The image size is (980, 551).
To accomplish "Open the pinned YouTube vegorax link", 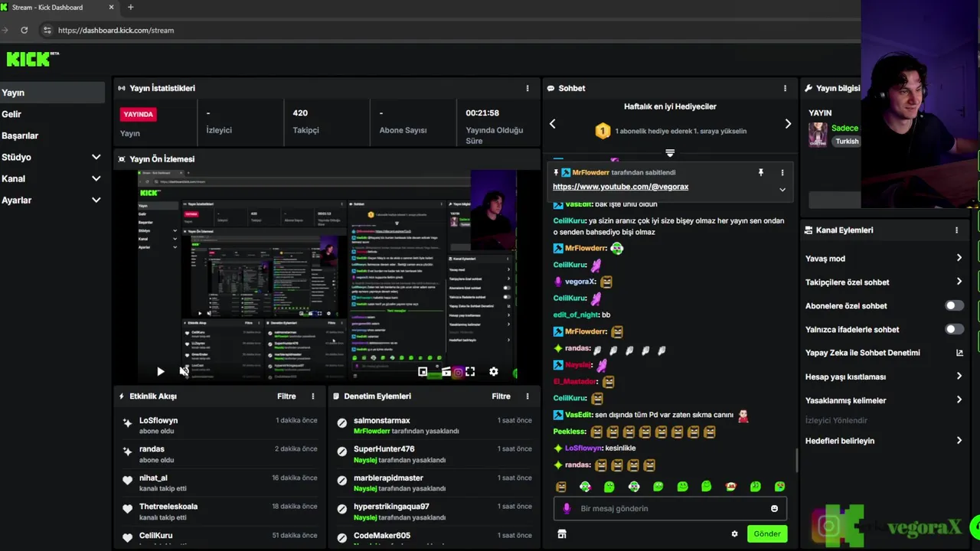I will [x=620, y=187].
